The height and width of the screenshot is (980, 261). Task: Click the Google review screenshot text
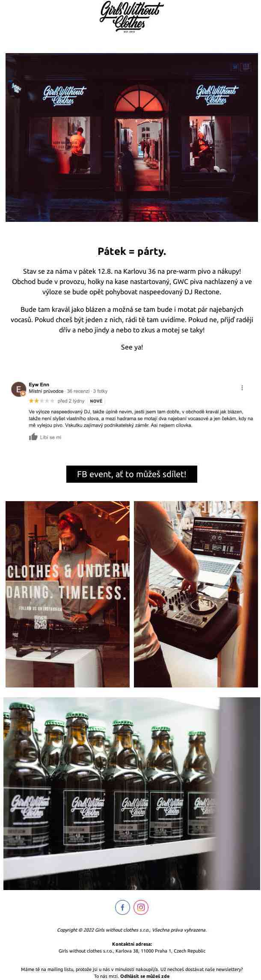click(x=141, y=418)
